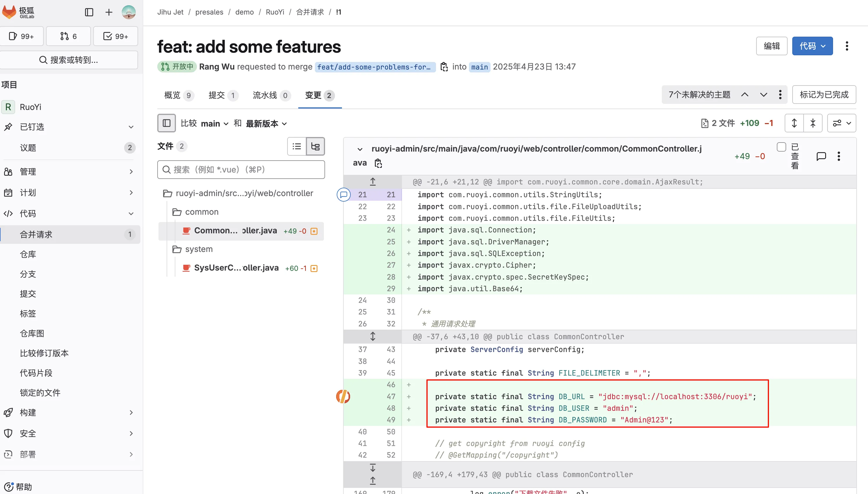868x494 pixels.
Task: Switch file browser to list view
Action: click(297, 147)
